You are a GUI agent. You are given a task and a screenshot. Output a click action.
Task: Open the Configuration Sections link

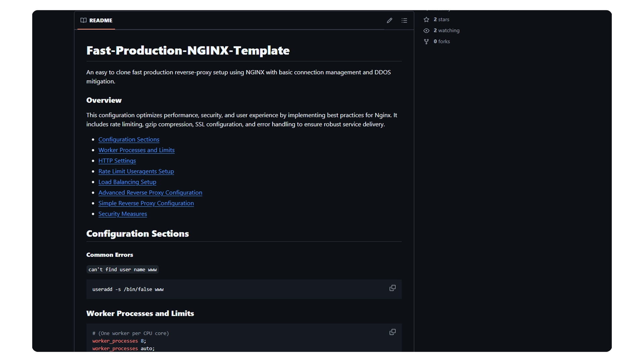tap(129, 139)
